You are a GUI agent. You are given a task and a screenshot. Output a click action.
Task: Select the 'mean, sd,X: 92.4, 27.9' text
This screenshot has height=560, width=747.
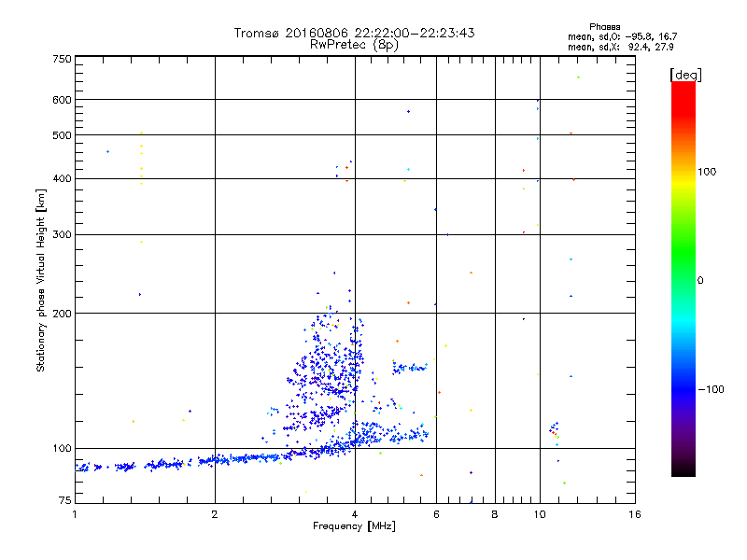click(620, 47)
